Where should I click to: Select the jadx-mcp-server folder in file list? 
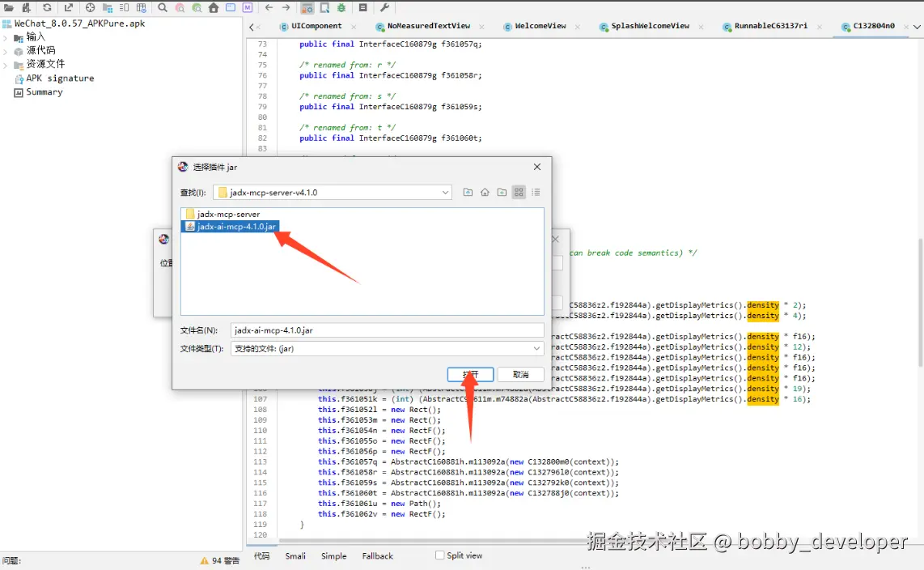(223, 214)
